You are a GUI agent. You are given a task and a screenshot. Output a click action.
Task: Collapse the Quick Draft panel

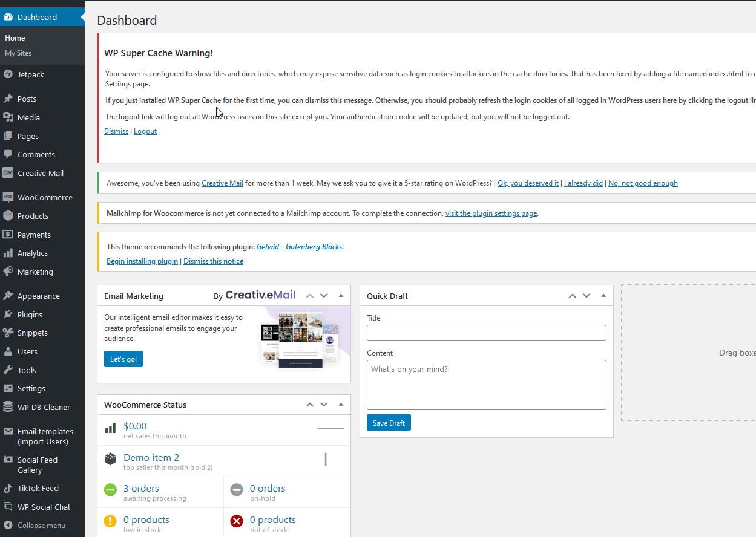click(x=603, y=296)
